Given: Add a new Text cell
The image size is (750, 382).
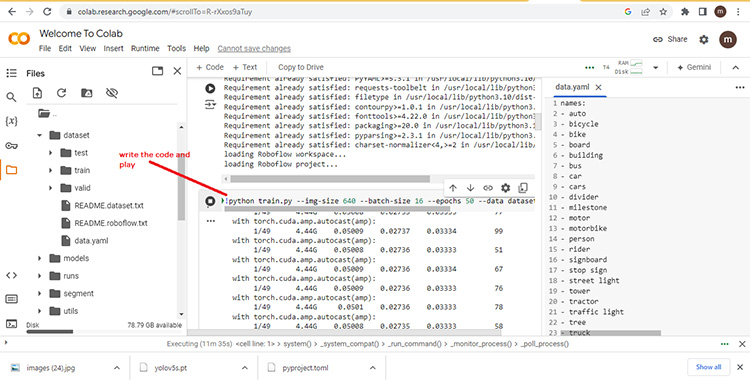Looking at the screenshot, I should pyautogui.click(x=244, y=67).
